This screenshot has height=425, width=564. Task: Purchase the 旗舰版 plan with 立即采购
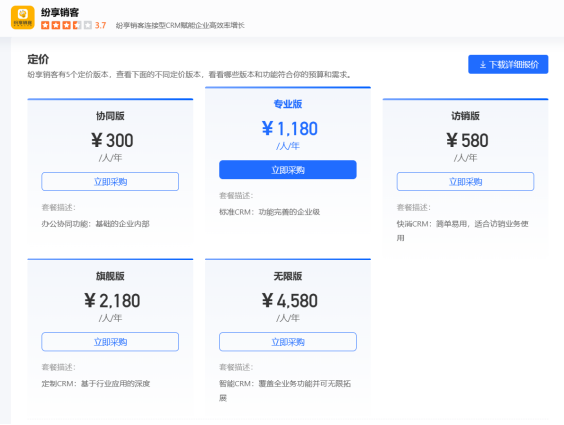tap(110, 342)
